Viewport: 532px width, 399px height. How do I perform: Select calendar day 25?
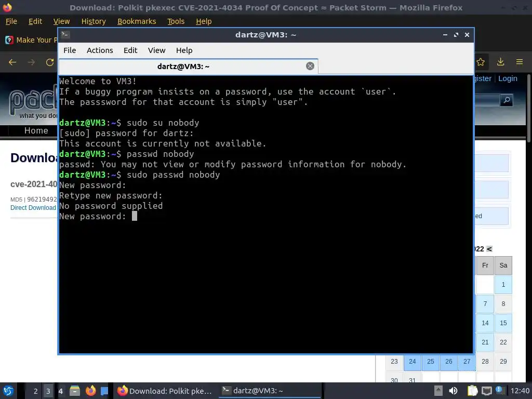tap(431, 362)
